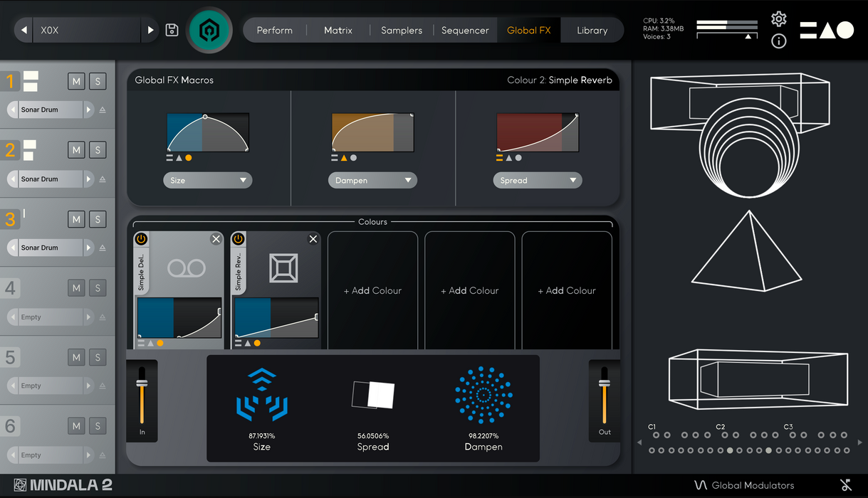
Task: Remove the Simple Reverb colour with X
Action: point(313,239)
